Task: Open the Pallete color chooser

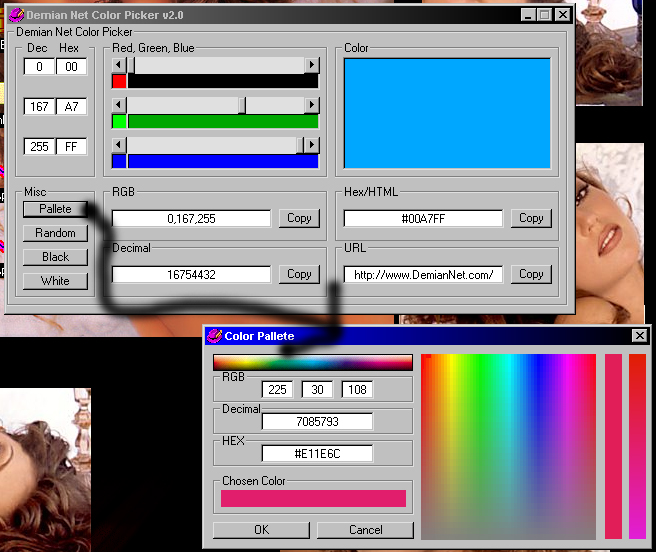Action: coord(55,209)
